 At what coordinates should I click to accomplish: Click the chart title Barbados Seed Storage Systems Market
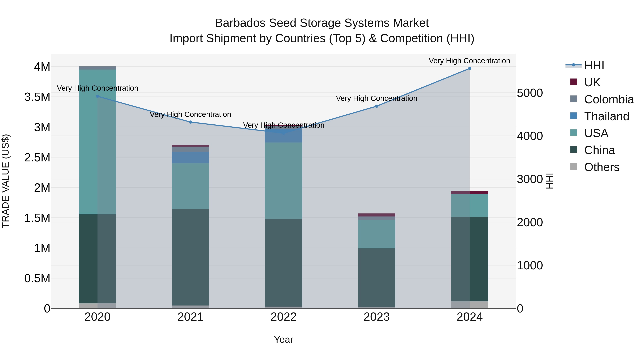(322, 23)
